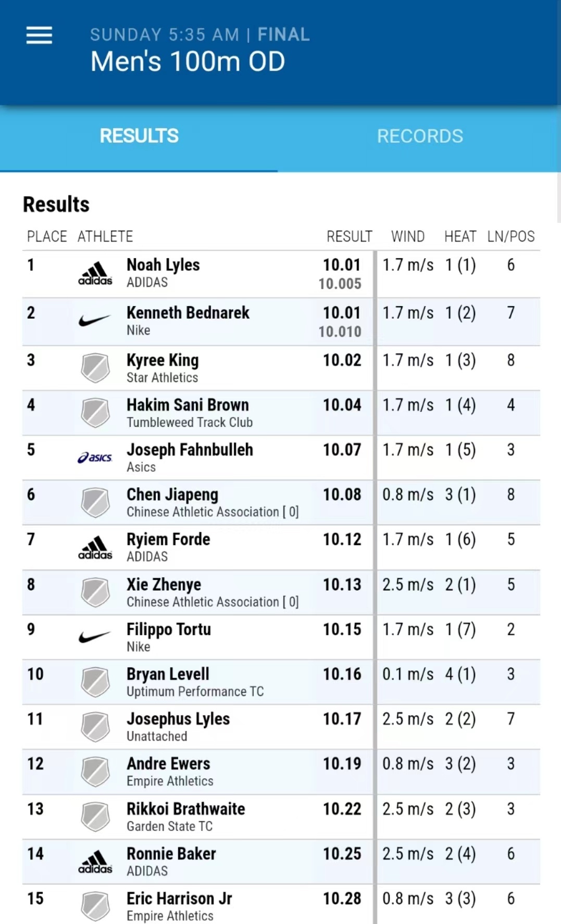This screenshot has height=924, width=561.
Task: Click the Place column header
Action: coord(47,237)
